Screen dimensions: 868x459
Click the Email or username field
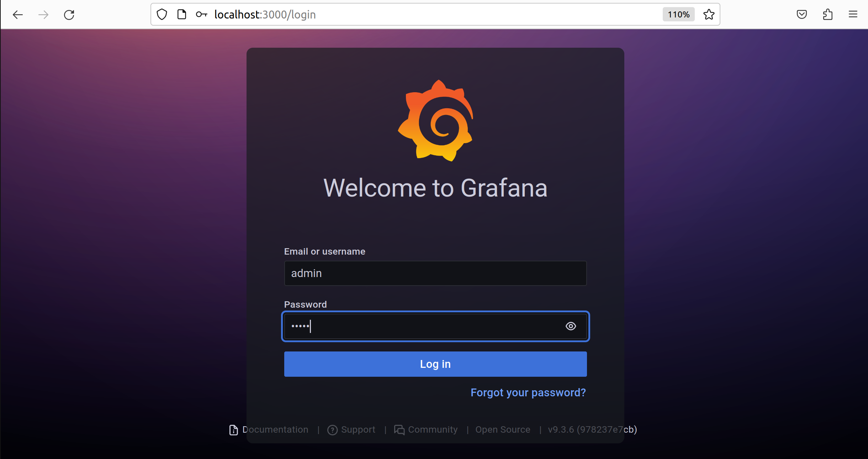coord(435,273)
